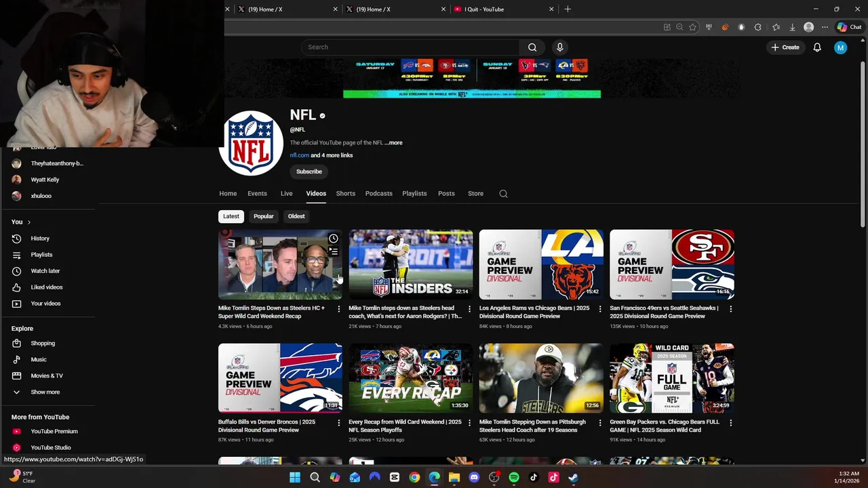Viewport: 868px width, 488px height.
Task: Search within the NFL channel icon
Action: 503,194
